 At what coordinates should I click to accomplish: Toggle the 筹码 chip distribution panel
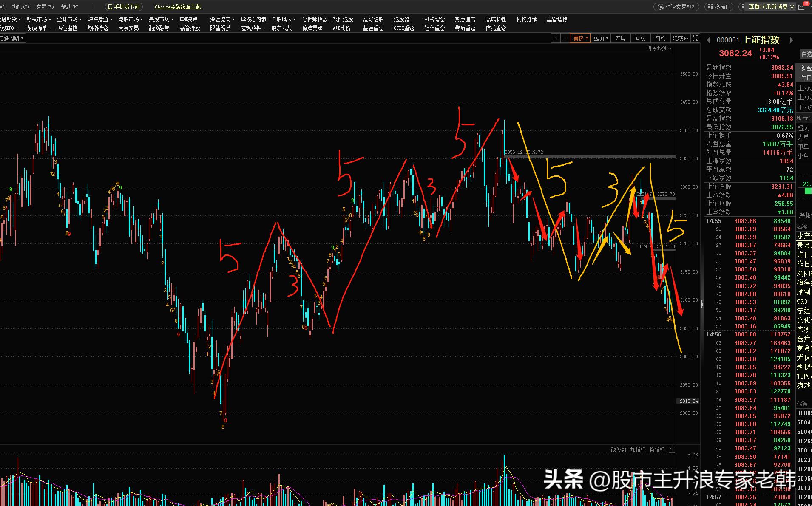(x=620, y=38)
